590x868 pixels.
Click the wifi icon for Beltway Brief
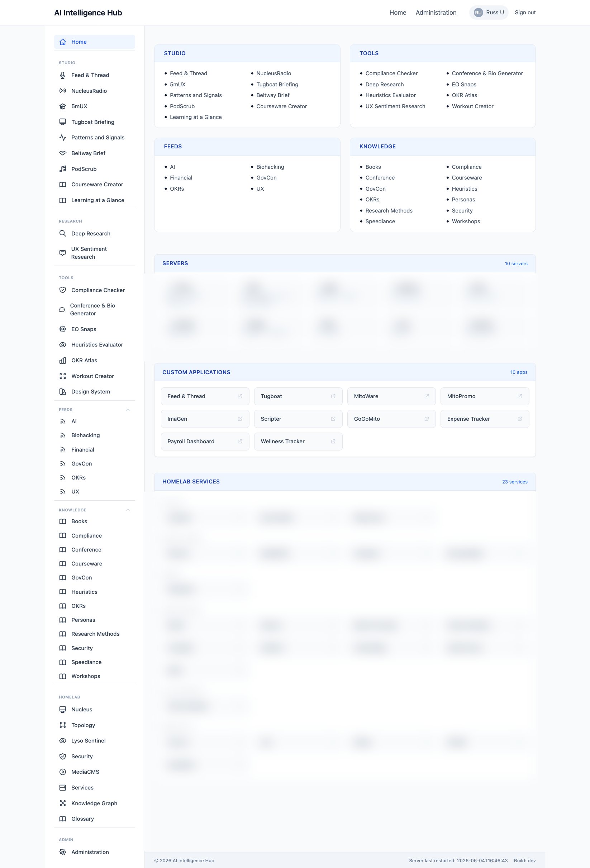pos(63,153)
